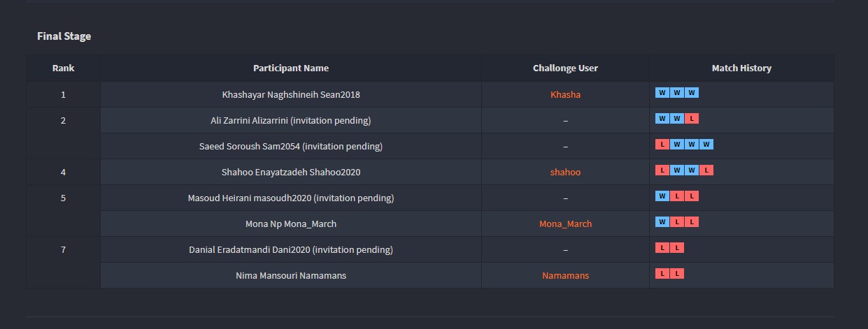
Task: Open the shahoo challenge user link
Action: pyautogui.click(x=565, y=173)
